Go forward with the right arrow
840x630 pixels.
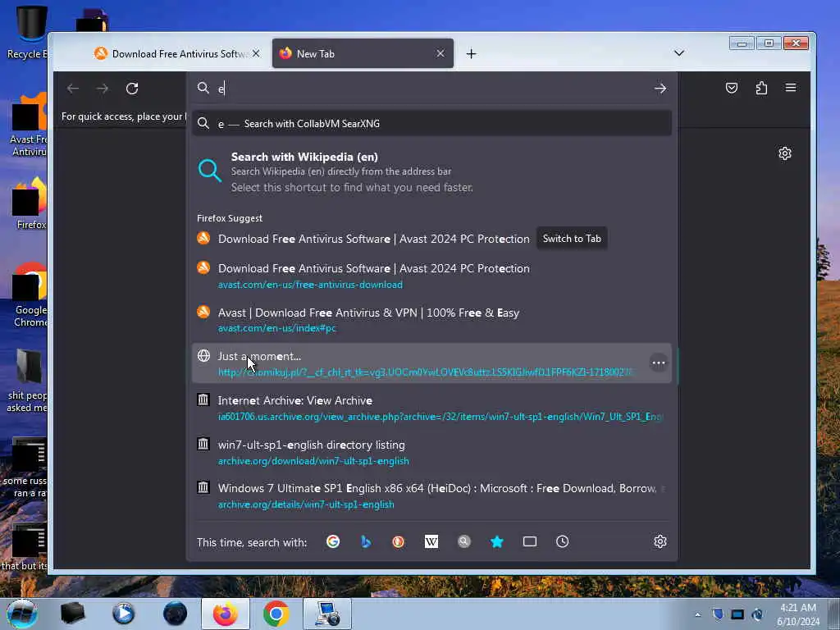click(103, 89)
